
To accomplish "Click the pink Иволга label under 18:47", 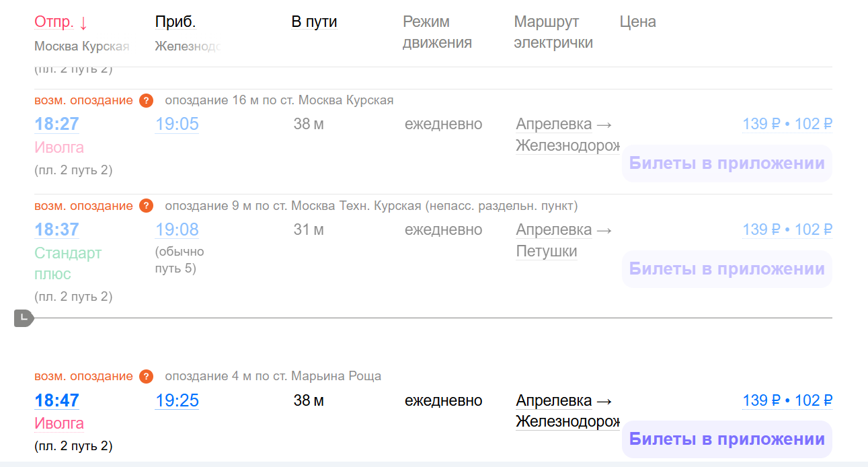I will pos(59,424).
